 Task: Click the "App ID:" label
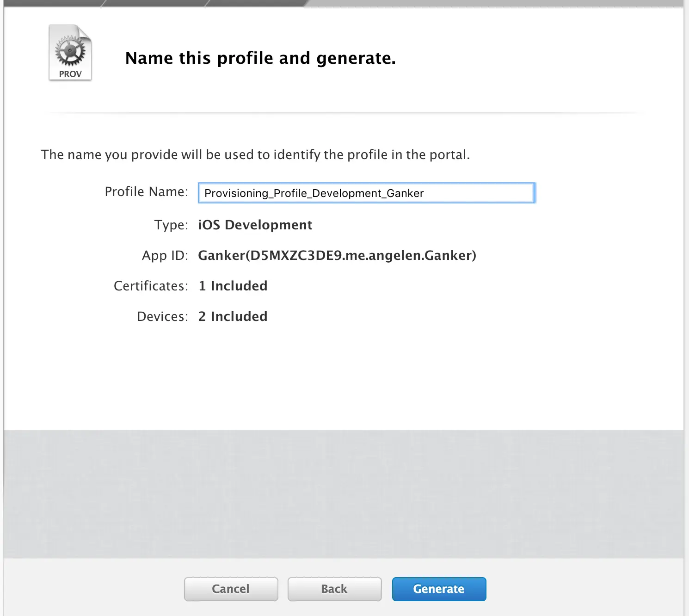point(165,256)
